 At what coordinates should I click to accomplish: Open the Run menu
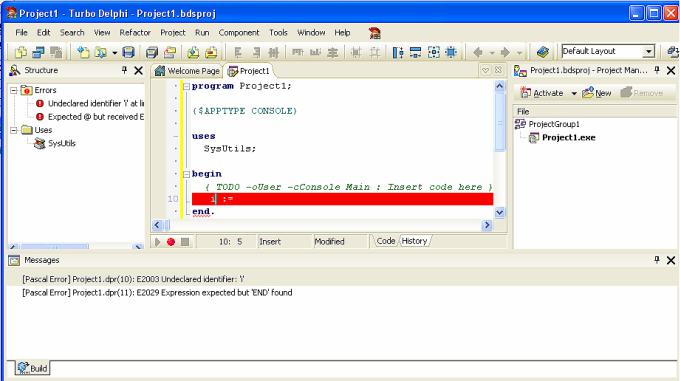point(202,33)
